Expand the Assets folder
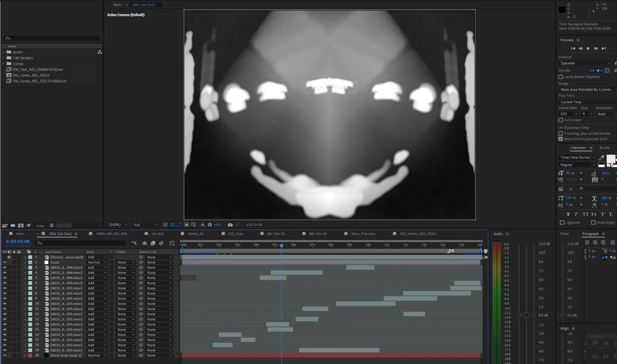 3,52
